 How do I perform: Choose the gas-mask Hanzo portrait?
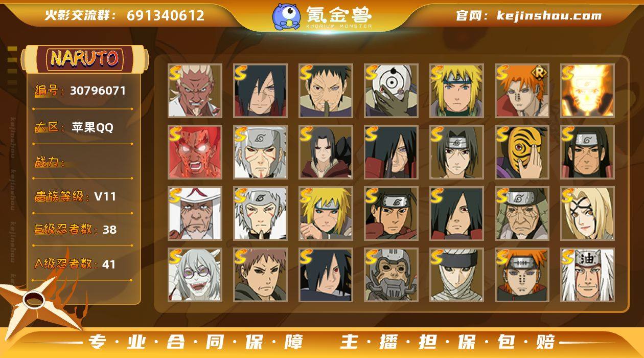[x=391, y=275]
